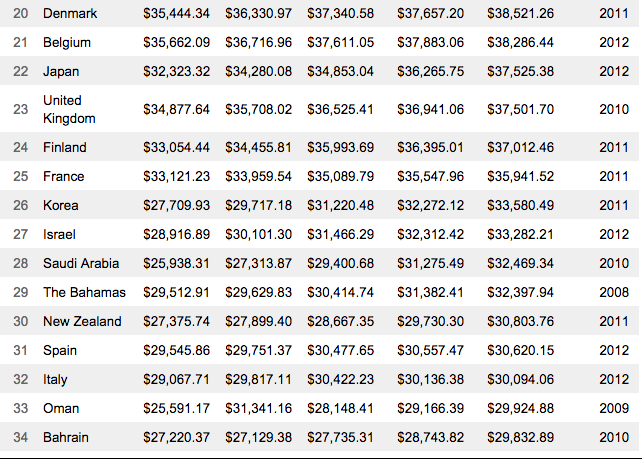Screen dimensions: 642x459
Task: Click the Korea row label
Action: 61,206
